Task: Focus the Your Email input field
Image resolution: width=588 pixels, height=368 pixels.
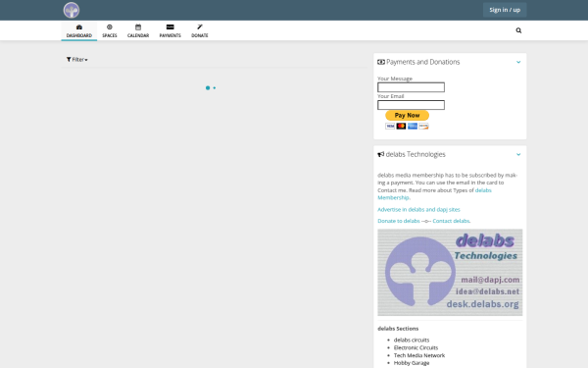Action: click(411, 105)
